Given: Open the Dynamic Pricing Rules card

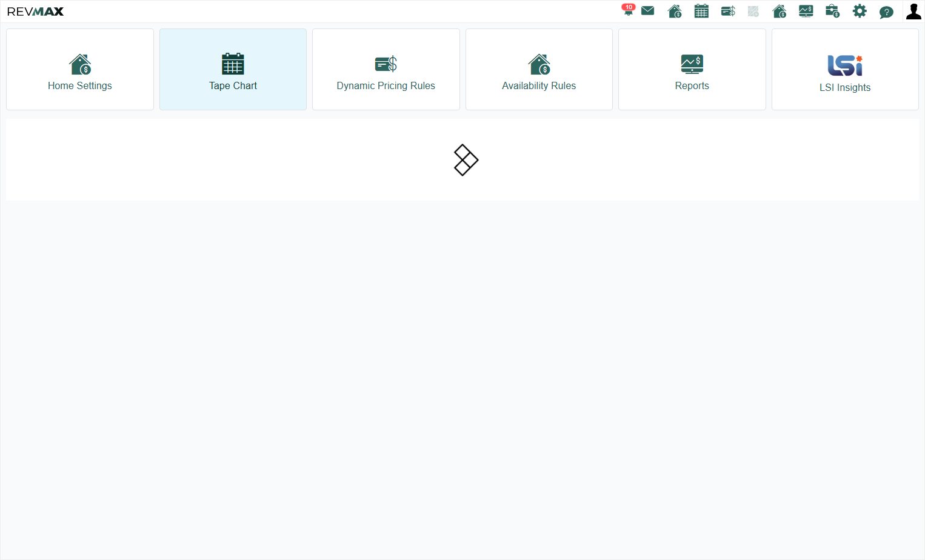Looking at the screenshot, I should tap(386, 69).
